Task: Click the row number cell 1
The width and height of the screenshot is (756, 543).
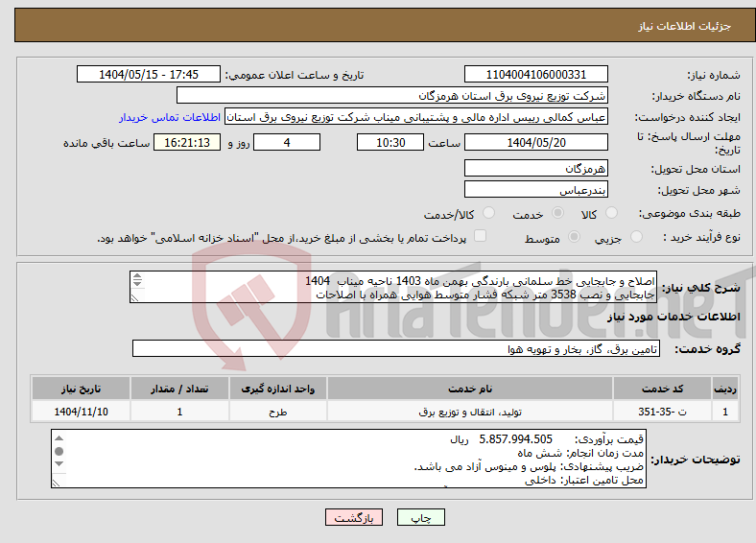Action: coord(725,412)
